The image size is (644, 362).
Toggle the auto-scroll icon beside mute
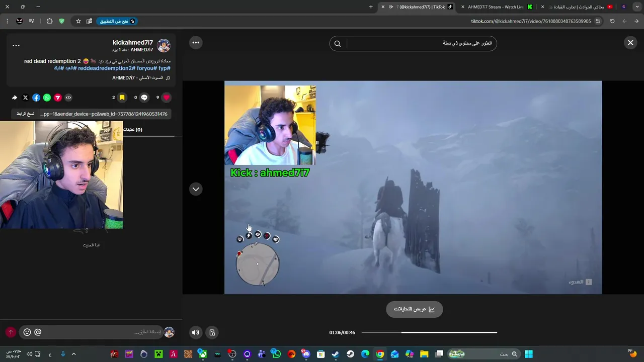click(x=212, y=332)
